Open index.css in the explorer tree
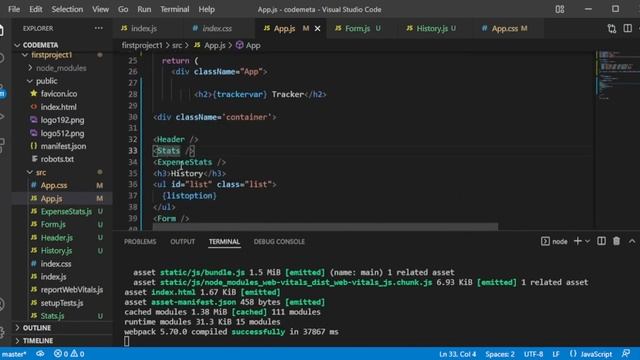640x360 pixels. [x=56, y=264]
